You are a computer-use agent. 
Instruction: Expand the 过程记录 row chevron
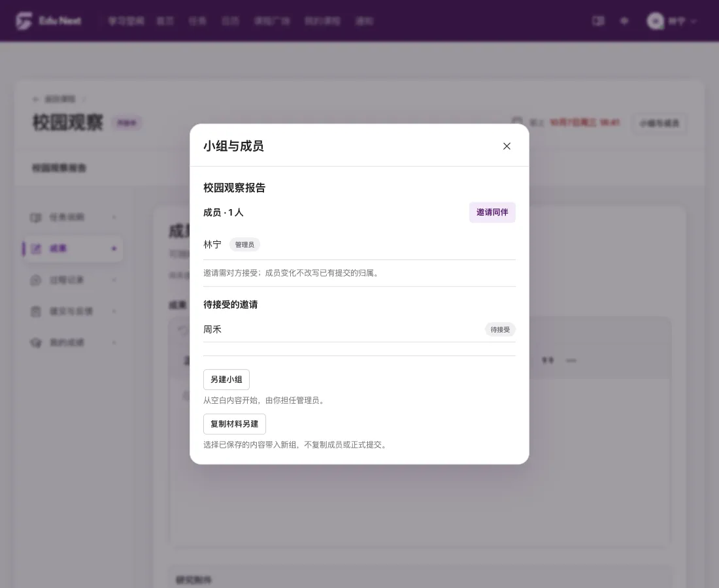tap(114, 280)
